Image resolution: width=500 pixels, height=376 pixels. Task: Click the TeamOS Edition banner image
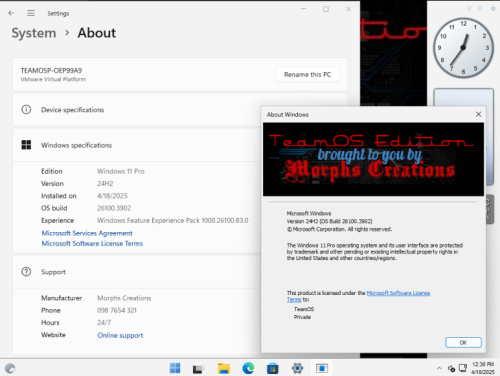coord(373,159)
